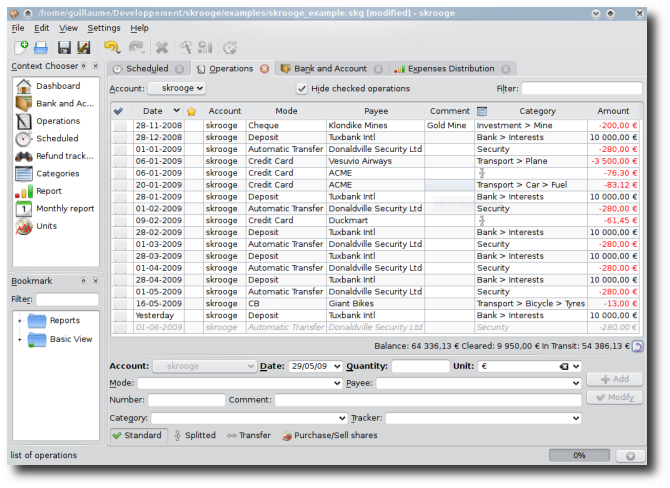Click the Save As toolbar icon

pyautogui.click(x=84, y=47)
